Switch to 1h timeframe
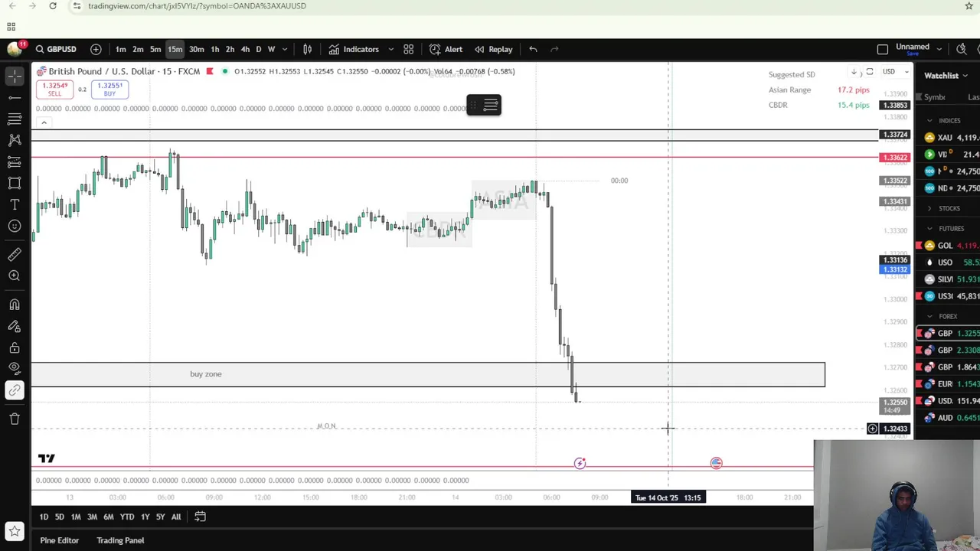The width and height of the screenshot is (980, 551). coord(215,49)
